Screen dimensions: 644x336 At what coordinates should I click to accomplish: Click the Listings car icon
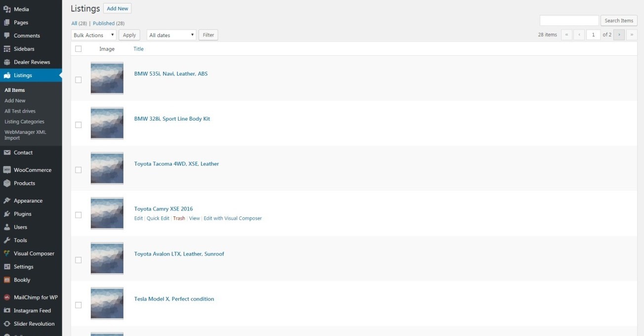click(x=7, y=75)
